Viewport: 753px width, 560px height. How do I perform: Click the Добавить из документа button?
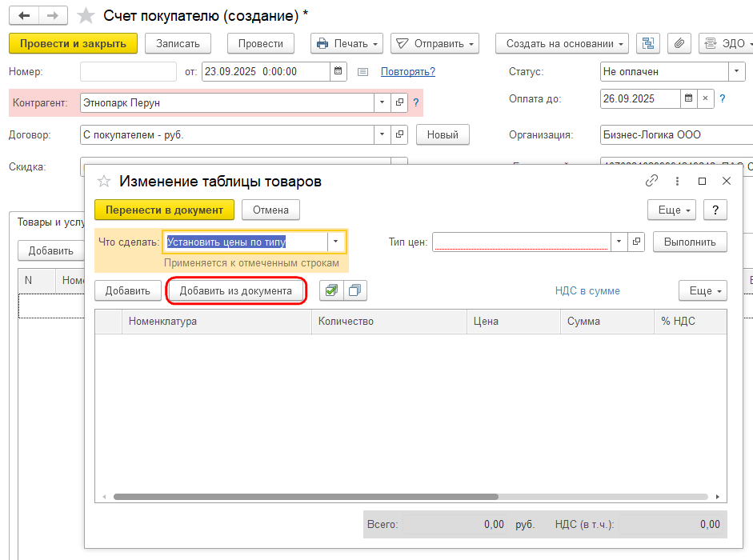tap(236, 290)
